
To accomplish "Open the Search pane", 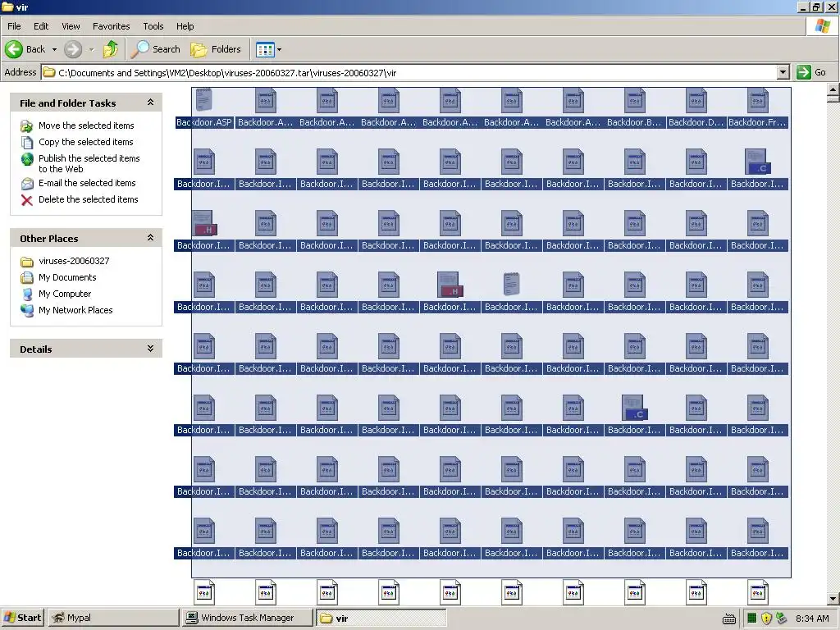I will point(156,49).
